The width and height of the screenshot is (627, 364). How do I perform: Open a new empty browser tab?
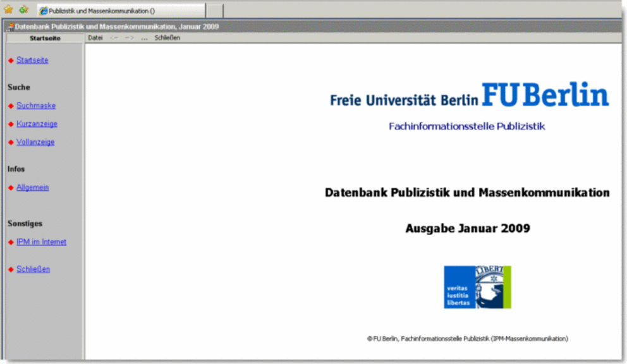[215, 11]
